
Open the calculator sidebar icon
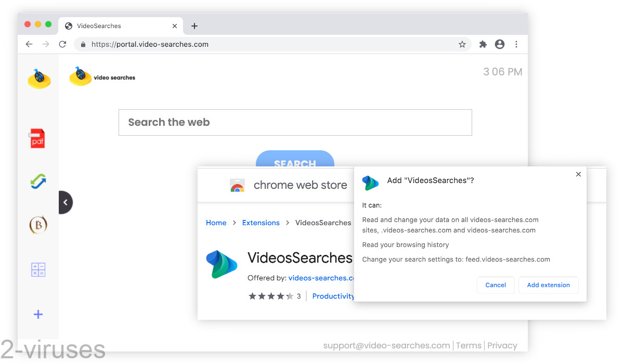[38, 269]
